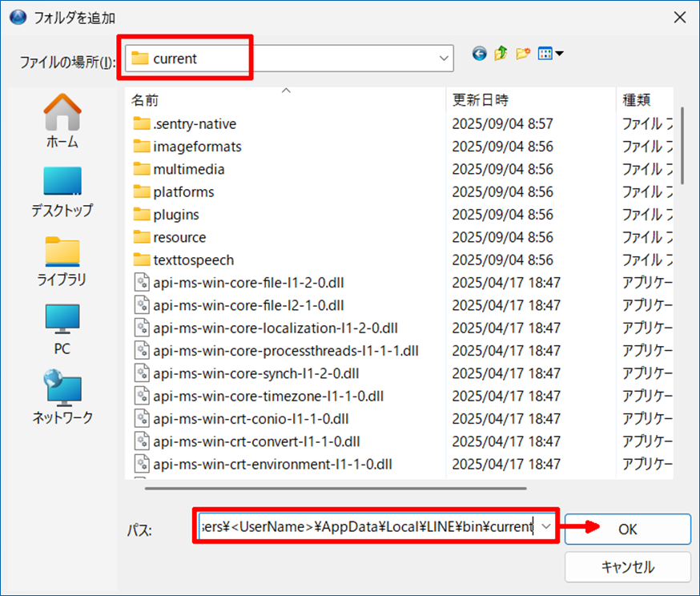Create a new folder via toolbar icon

[523, 54]
